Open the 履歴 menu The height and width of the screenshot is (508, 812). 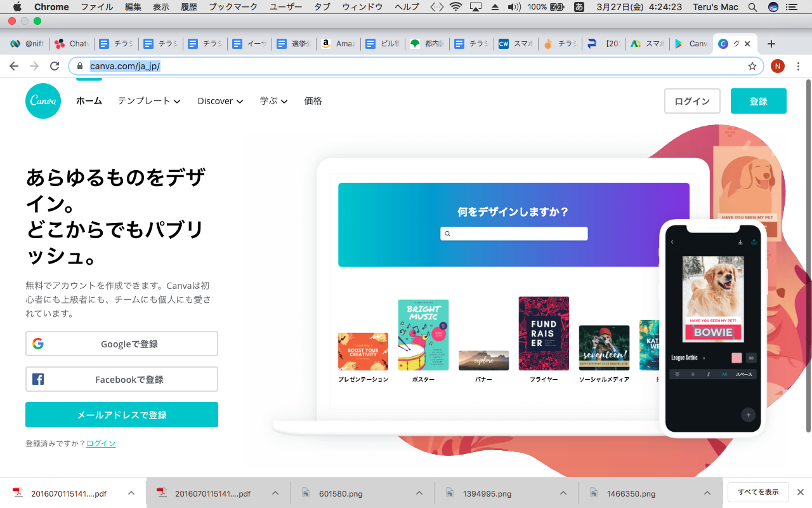click(x=189, y=7)
